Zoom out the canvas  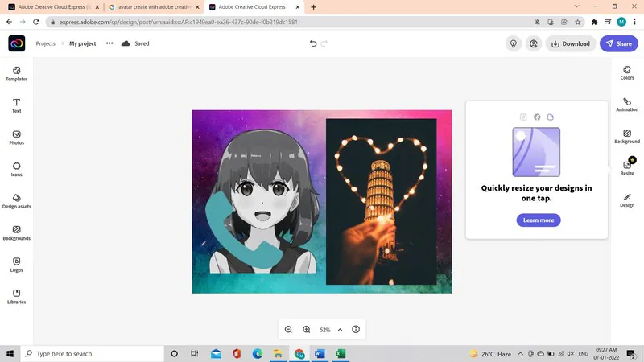click(x=288, y=330)
